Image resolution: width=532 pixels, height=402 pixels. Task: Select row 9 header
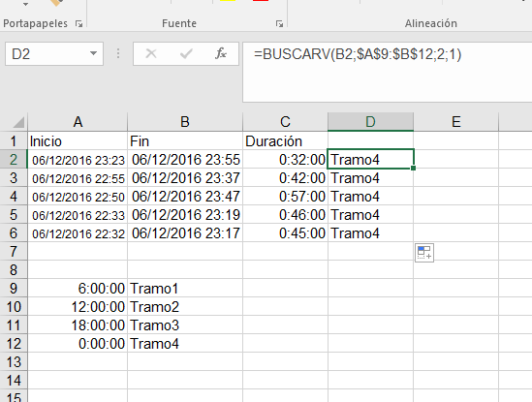14,289
